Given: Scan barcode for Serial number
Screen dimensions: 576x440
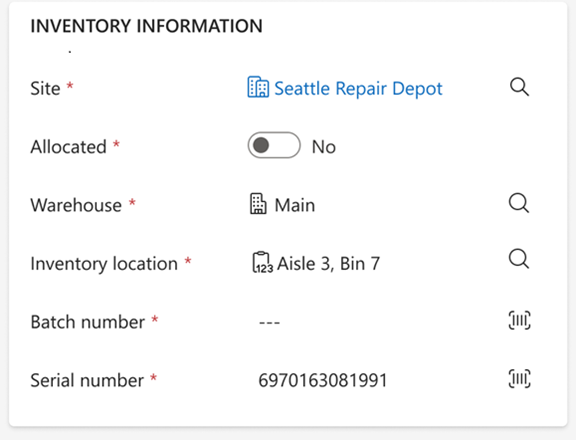Looking at the screenshot, I should point(519,379).
